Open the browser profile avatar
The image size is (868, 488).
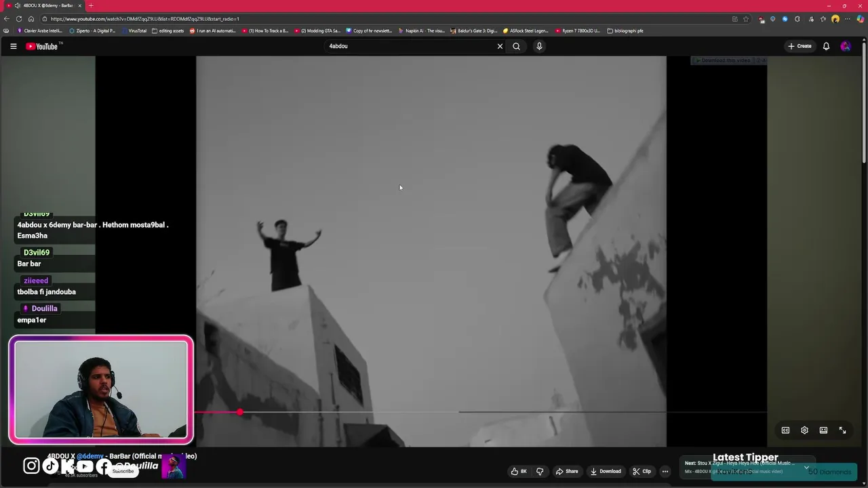click(x=835, y=19)
